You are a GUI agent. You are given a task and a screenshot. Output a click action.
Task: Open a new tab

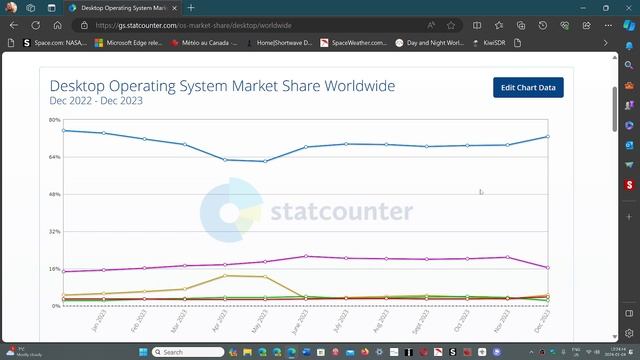point(191,8)
